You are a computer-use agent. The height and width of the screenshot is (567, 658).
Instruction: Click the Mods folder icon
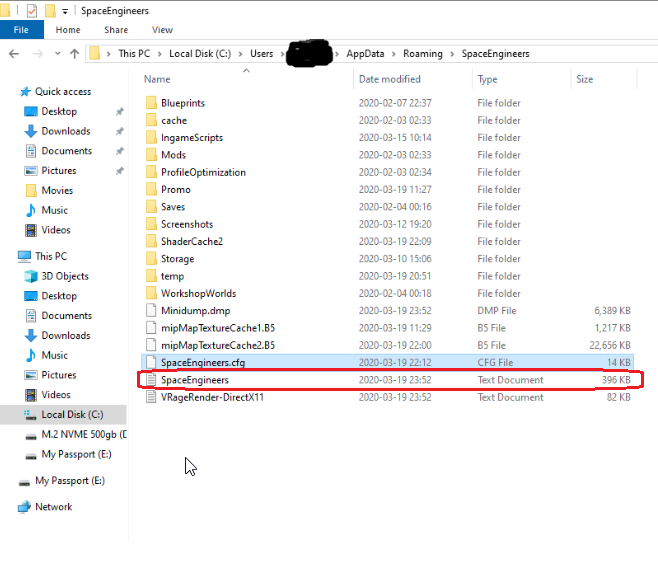(x=151, y=155)
